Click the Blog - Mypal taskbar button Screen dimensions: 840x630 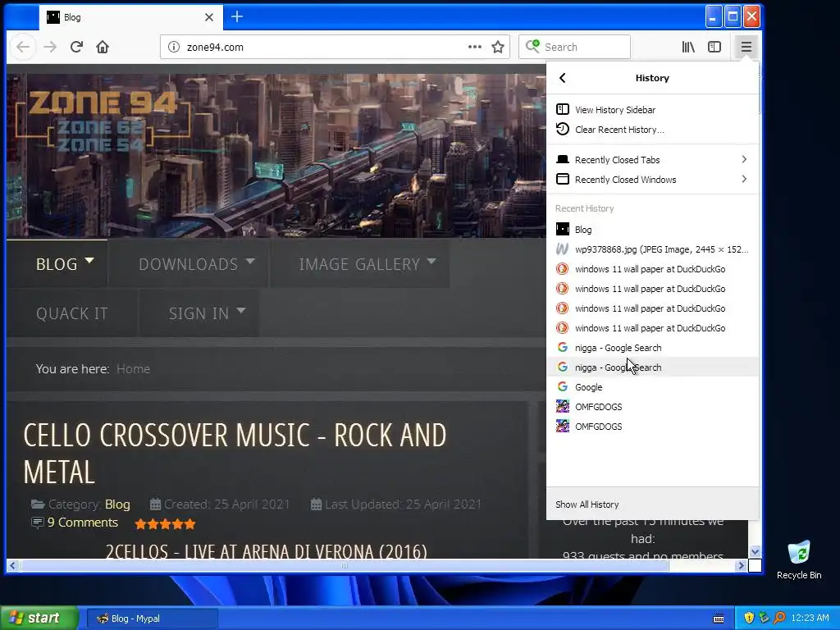click(x=152, y=619)
